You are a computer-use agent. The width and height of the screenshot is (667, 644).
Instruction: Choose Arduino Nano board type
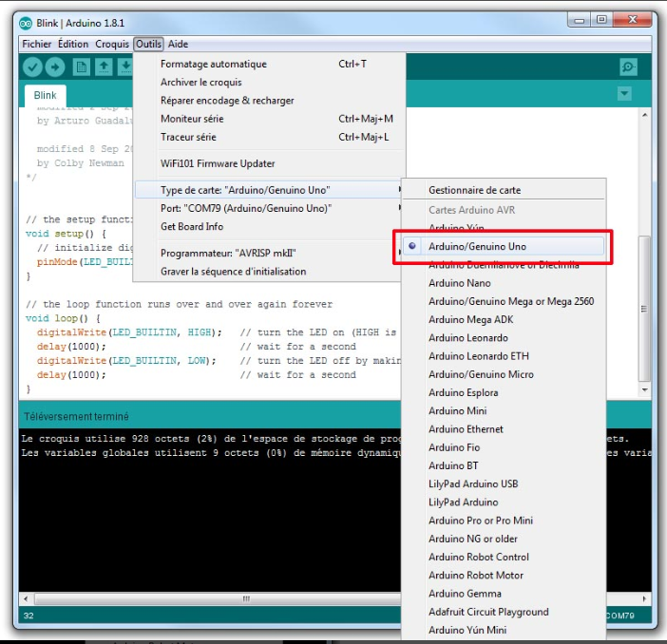(x=459, y=283)
